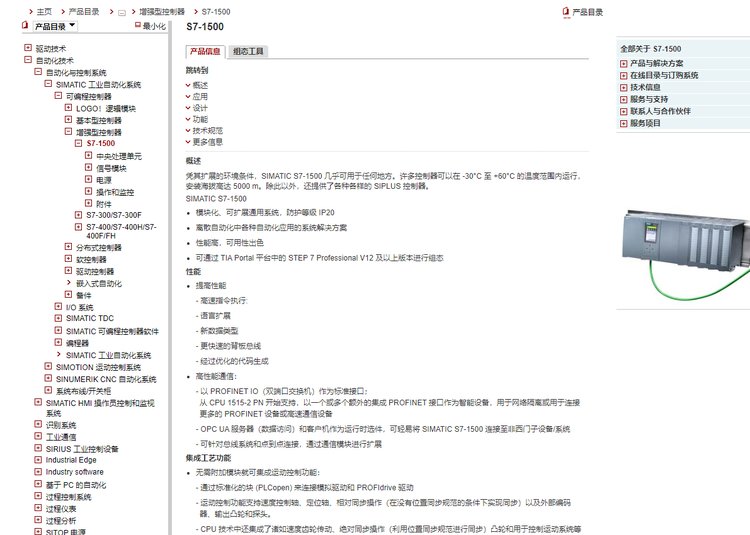The image size is (750, 535).
Task: Open 中央处理单元 in the product tree
Action: [118, 156]
